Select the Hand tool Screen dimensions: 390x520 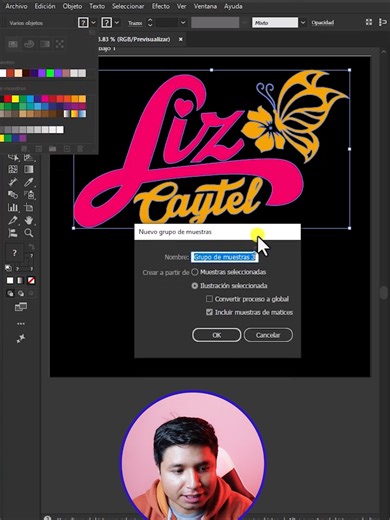pyautogui.click(x=29, y=220)
